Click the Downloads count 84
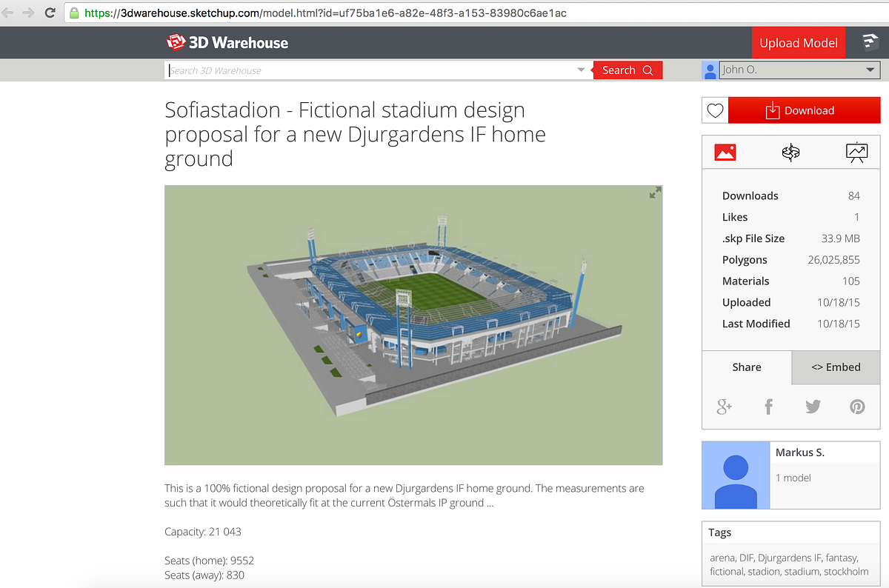The height and width of the screenshot is (588, 889). [854, 196]
